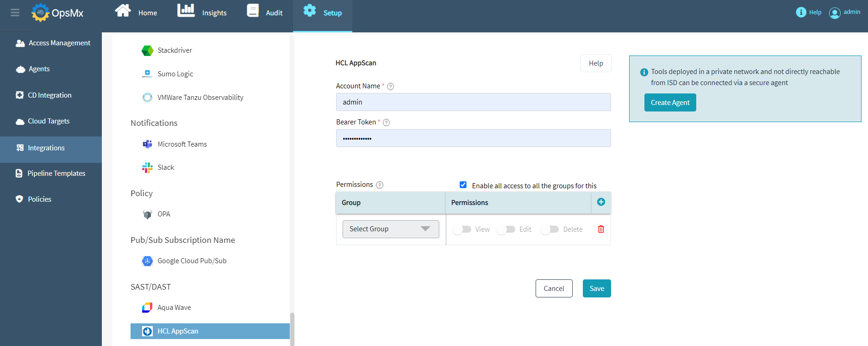Open the Select Group dropdown
868x346 pixels.
tap(391, 229)
